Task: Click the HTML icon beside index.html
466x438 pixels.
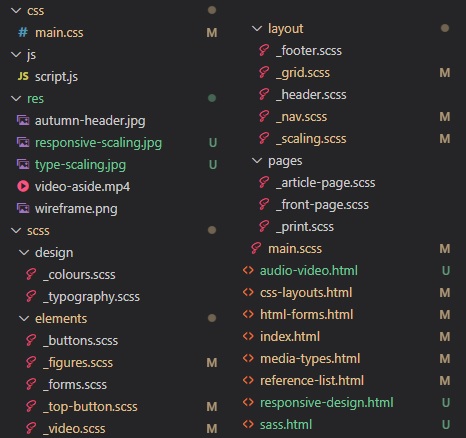Action: (x=248, y=336)
